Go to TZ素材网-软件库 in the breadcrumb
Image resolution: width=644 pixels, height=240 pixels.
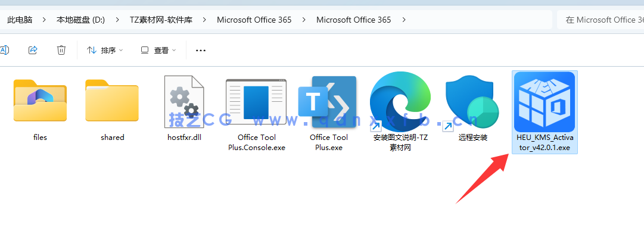[161, 20]
